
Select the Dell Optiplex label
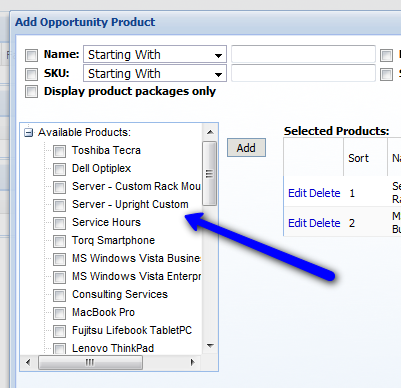(x=101, y=169)
